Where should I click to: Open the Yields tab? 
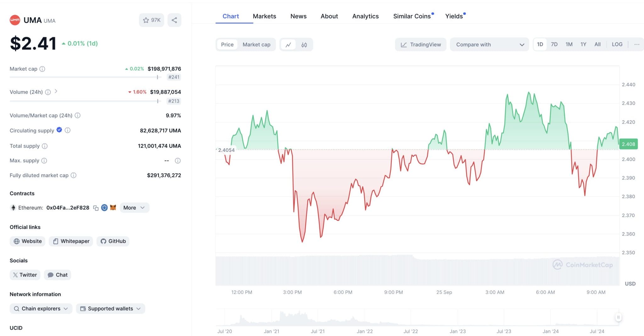455,16
